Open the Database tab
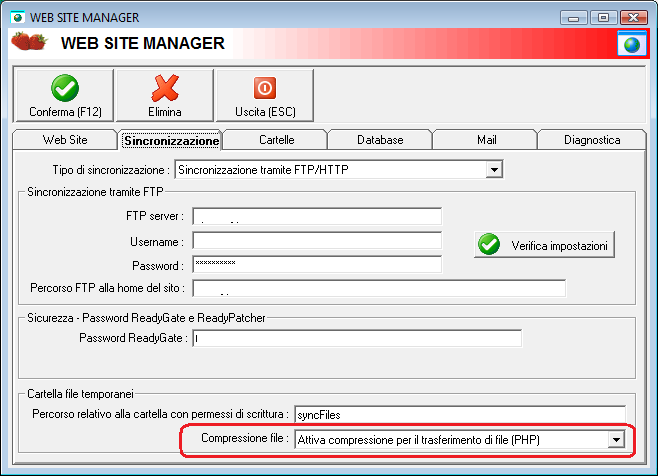Screen dimensions: 658x476 pos(380,140)
